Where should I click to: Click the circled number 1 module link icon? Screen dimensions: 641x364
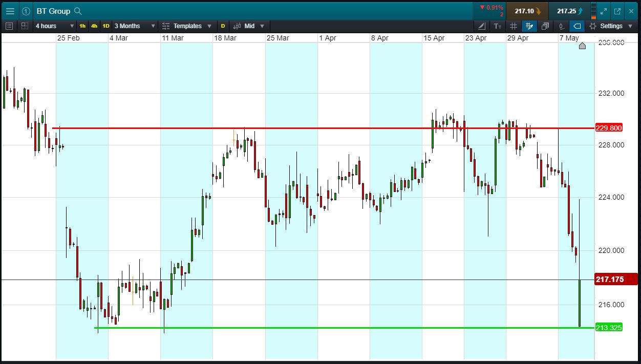[x=26, y=11]
